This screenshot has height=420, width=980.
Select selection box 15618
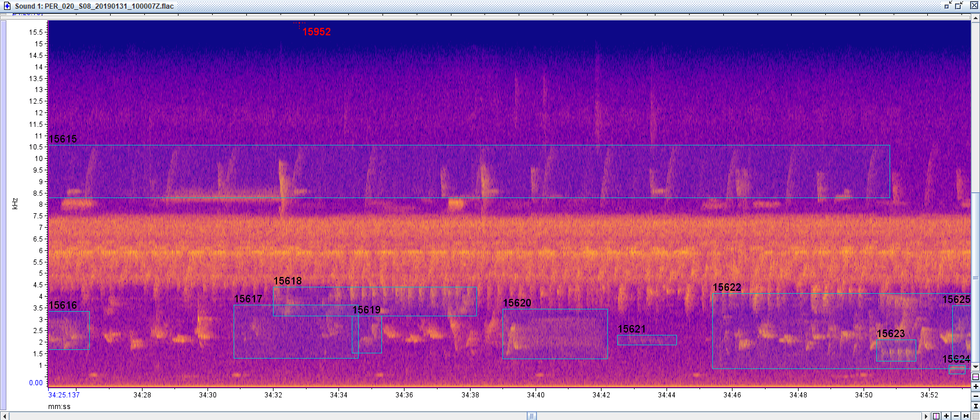375,301
